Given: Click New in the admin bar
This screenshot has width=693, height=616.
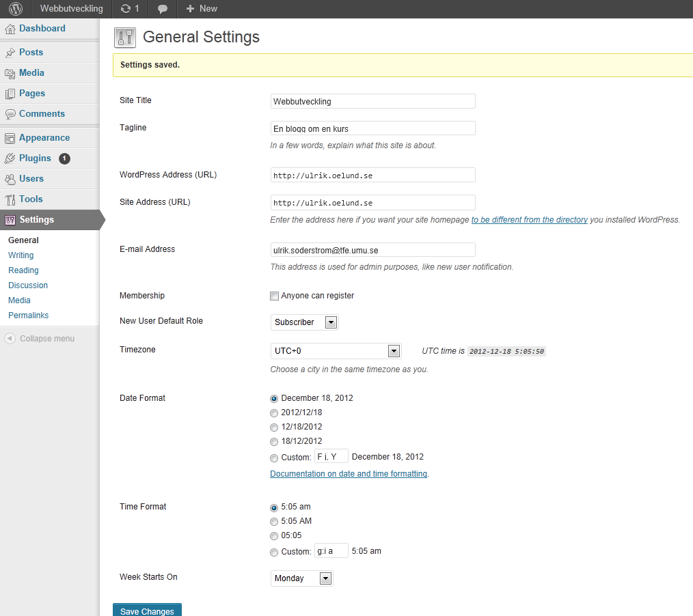Looking at the screenshot, I should [208, 8].
